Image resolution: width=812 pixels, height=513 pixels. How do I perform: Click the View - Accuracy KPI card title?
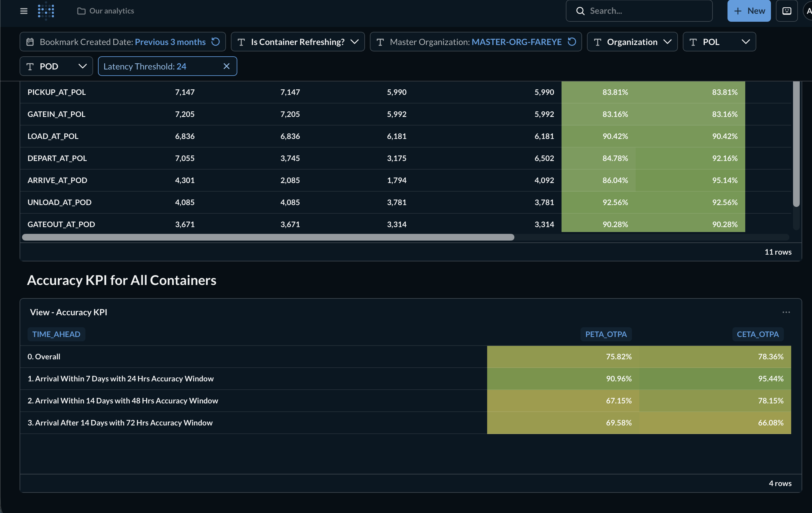pyautogui.click(x=69, y=312)
